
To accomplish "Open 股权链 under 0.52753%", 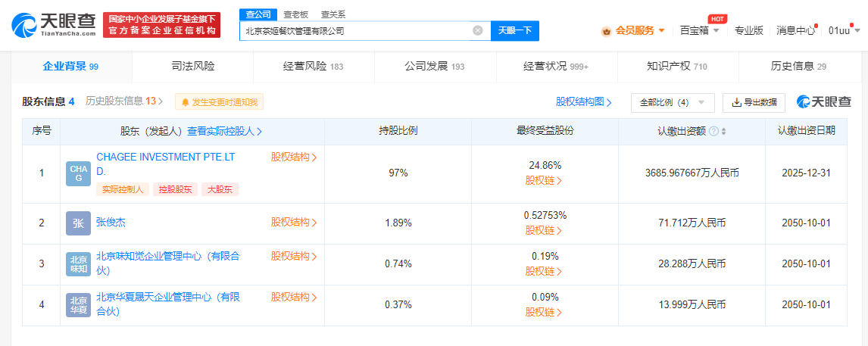I will pos(544,230).
